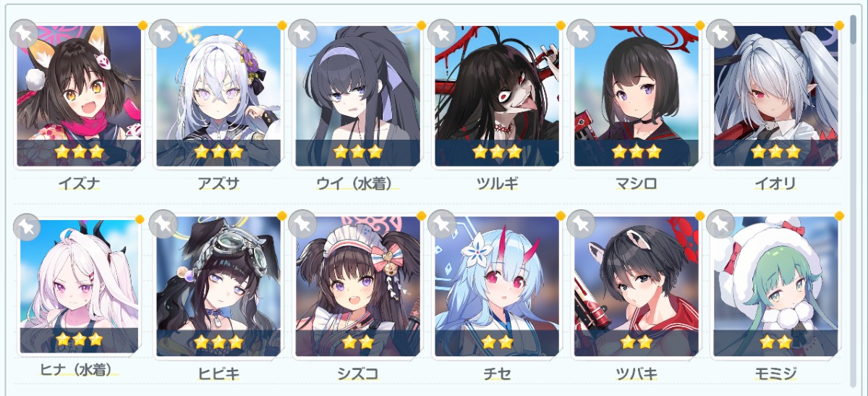Click pin icon on チセ card

coord(442,224)
